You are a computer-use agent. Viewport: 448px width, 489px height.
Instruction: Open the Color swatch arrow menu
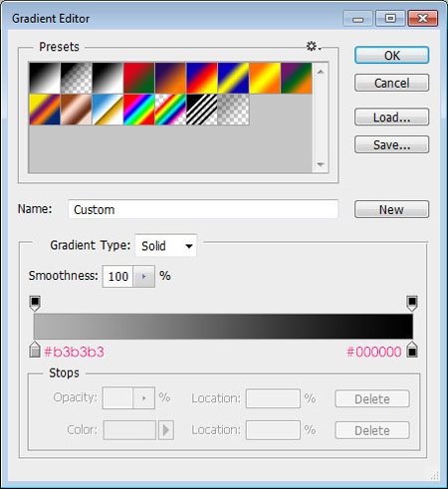point(166,430)
